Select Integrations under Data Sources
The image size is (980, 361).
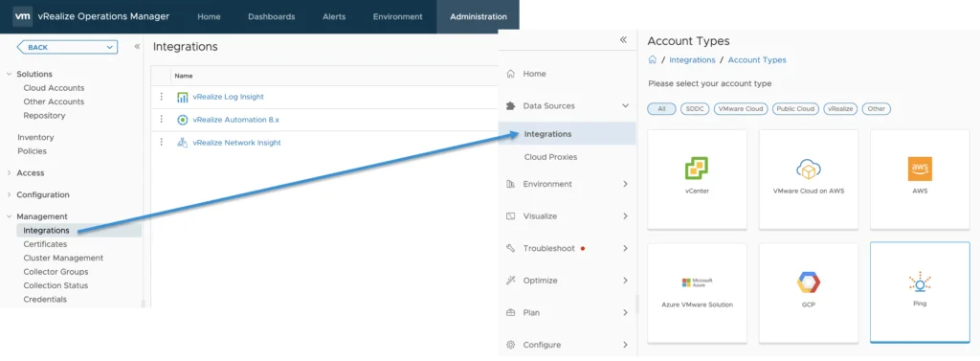(567, 134)
